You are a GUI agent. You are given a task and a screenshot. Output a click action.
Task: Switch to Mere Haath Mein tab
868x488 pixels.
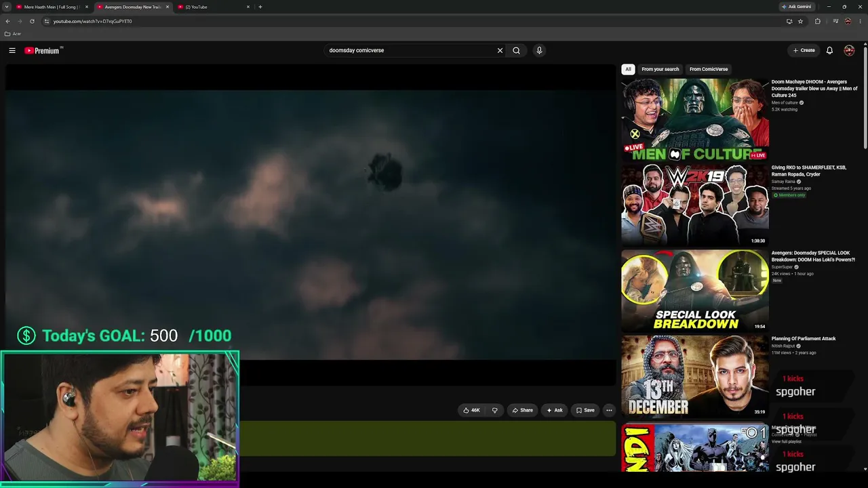coord(52,7)
